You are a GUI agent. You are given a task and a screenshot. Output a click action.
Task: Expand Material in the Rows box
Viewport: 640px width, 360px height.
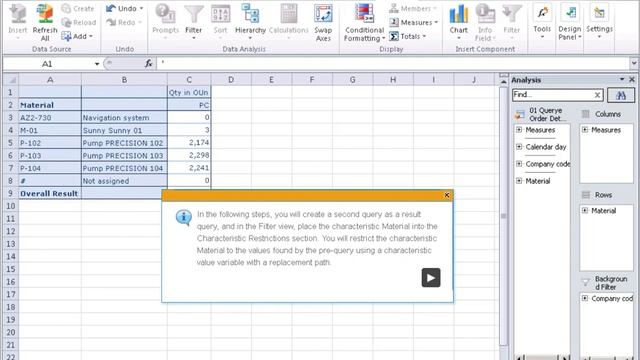(584, 210)
